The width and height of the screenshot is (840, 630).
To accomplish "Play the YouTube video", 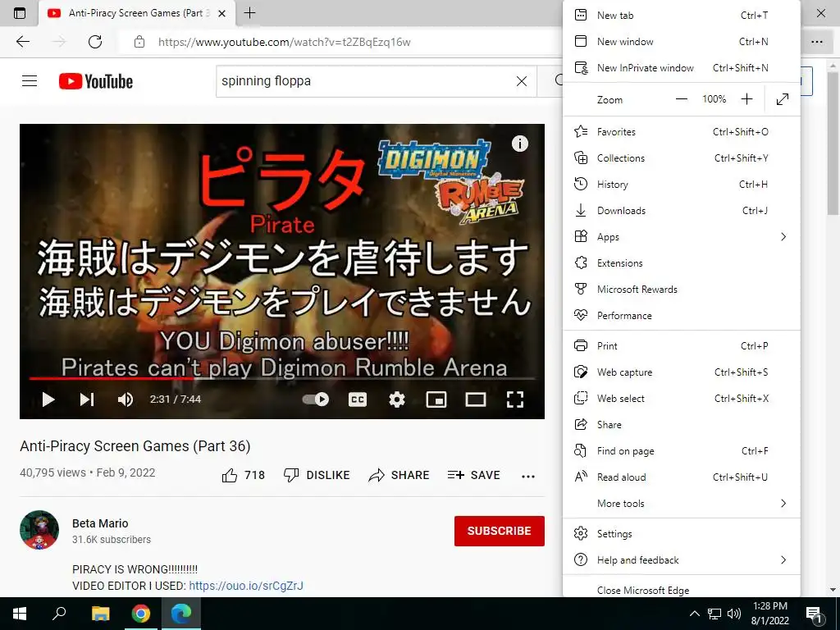I will coord(48,399).
